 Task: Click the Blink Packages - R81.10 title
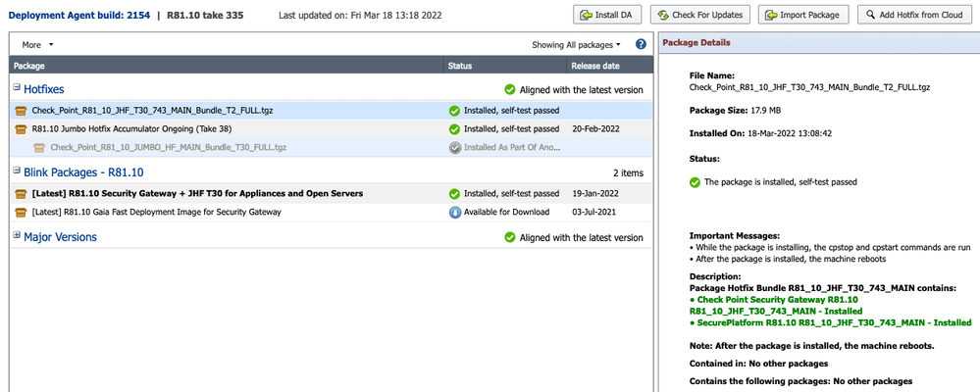[x=84, y=172]
